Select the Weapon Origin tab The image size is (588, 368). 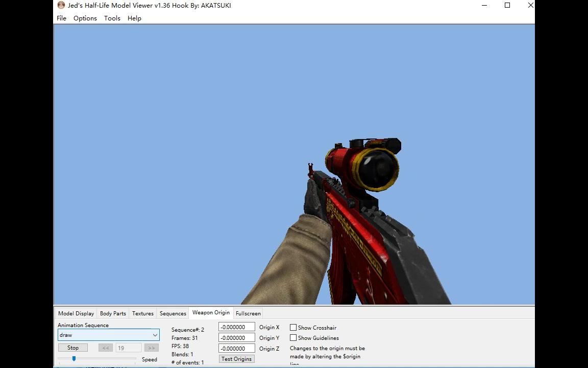211,313
